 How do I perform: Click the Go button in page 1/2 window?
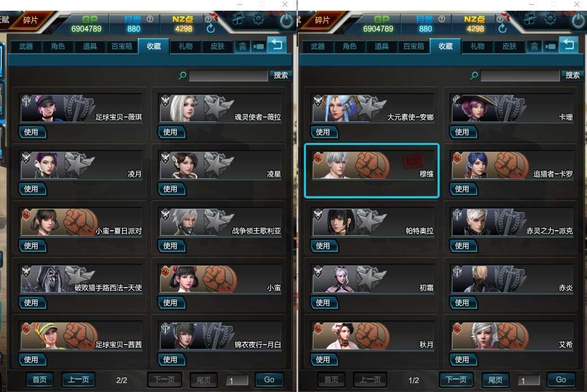(561, 380)
